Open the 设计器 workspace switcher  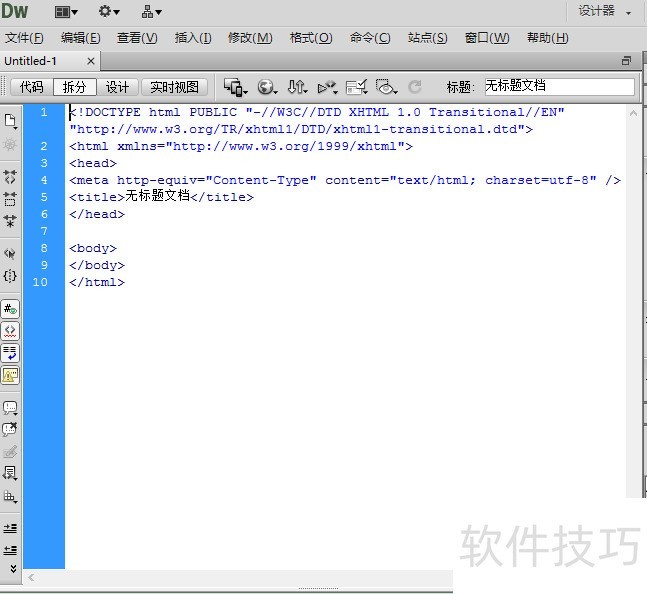pyautogui.click(x=604, y=11)
